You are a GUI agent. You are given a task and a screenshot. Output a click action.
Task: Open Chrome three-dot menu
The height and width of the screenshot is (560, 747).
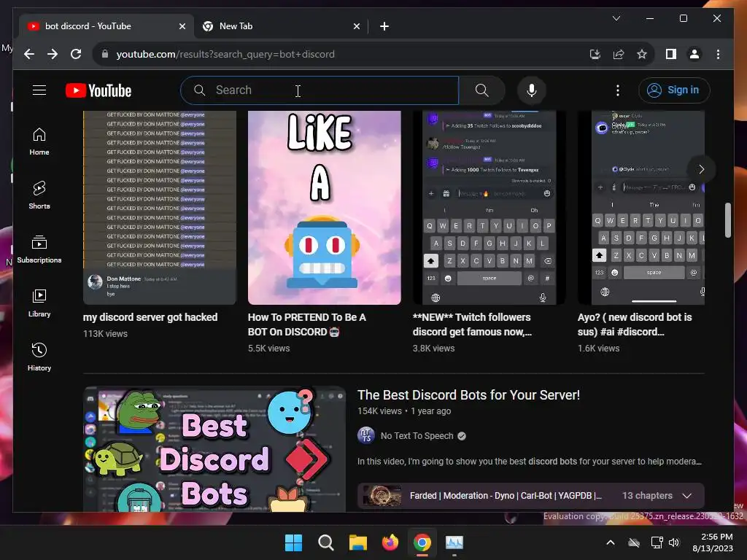coord(718,54)
